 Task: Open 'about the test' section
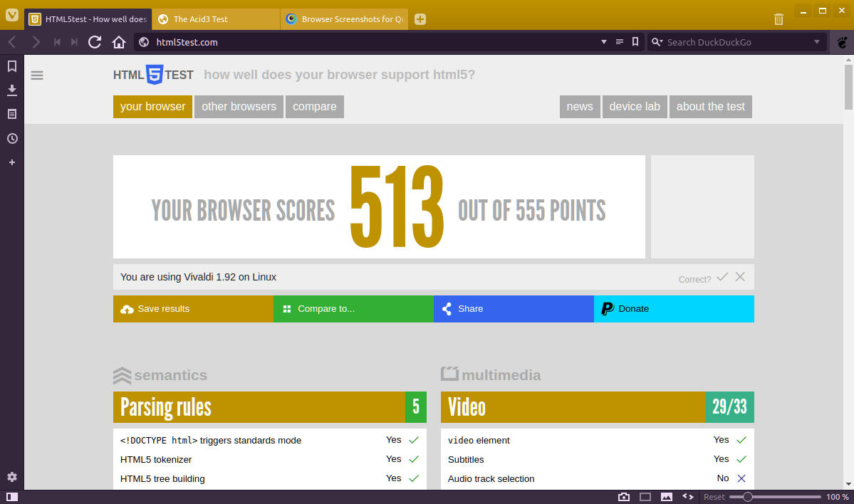point(710,107)
